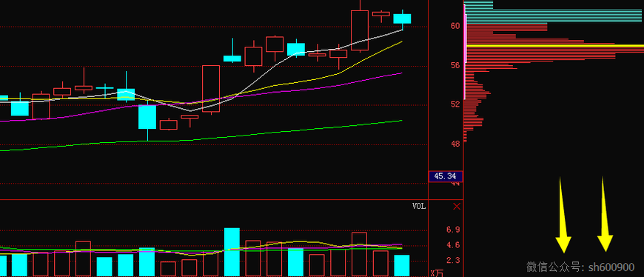Select the 60 price axis label

click(x=455, y=26)
